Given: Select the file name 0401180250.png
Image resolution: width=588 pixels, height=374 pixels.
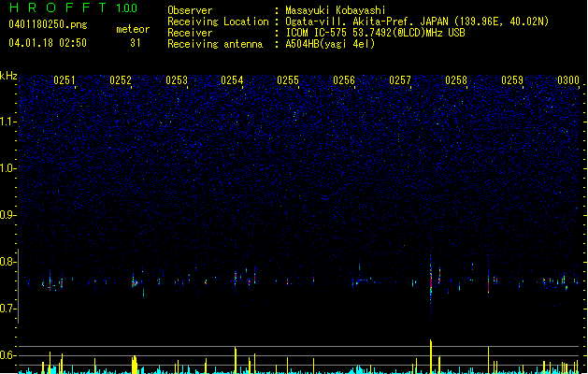Looking at the screenshot, I should 48,25.
